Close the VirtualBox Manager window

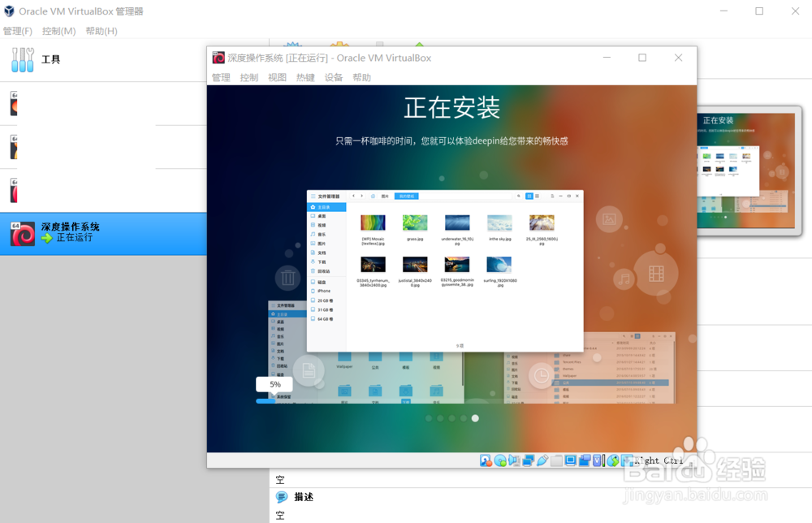pyautogui.click(x=796, y=11)
